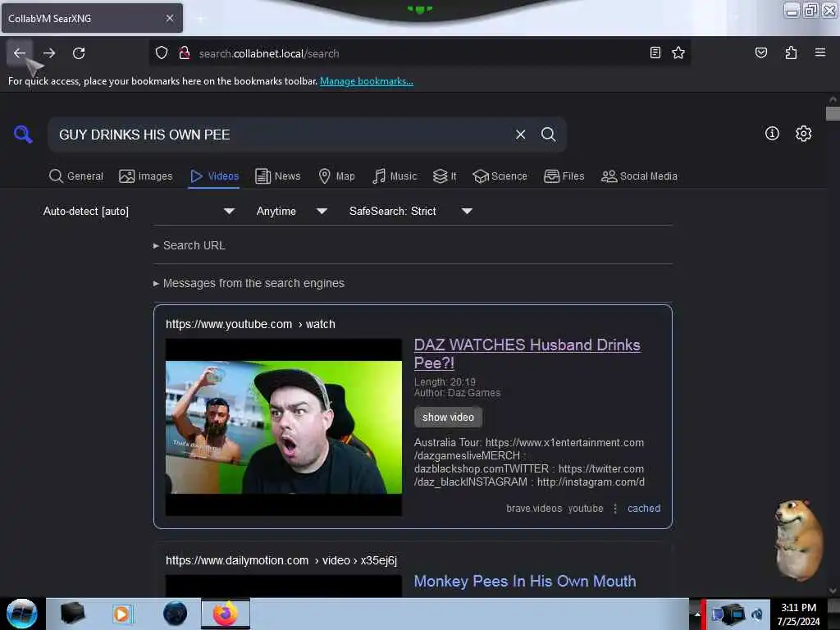Expand Messages from the search engines
This screenshot has width=840, height=630.
point(249,283)
